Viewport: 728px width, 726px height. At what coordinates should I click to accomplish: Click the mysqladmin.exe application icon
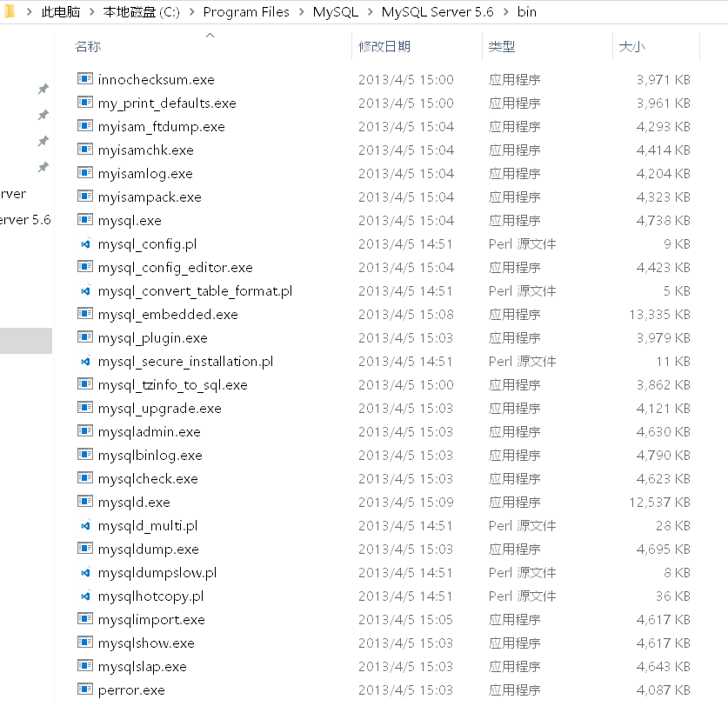point(85,430)
